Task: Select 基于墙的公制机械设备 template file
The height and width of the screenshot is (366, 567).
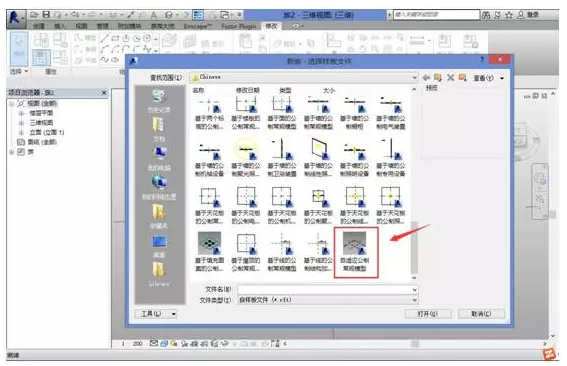Action: (x=209, y=158)
